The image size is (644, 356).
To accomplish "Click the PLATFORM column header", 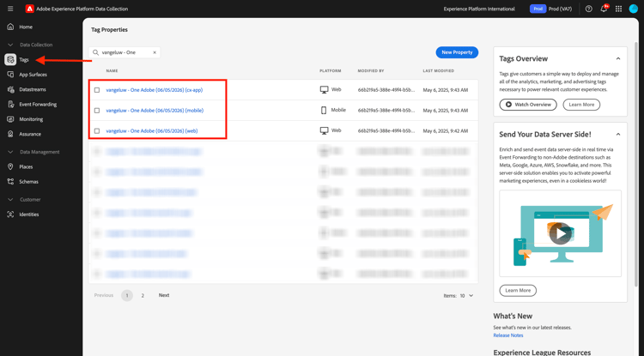I will [x=331, y=71].
